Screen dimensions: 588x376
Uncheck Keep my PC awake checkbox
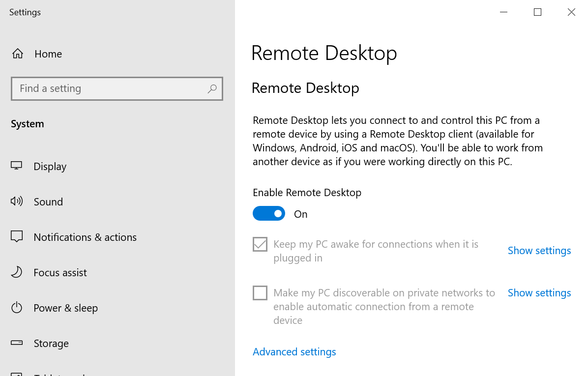[x=260, y=244]
